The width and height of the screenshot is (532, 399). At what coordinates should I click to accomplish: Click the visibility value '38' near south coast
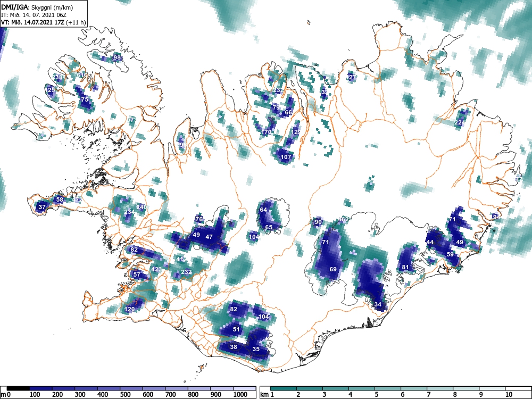(x=234, y=347)
